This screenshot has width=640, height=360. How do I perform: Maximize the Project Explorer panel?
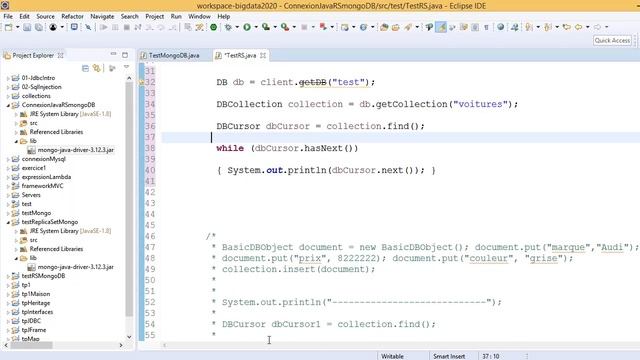[x=125, y=55]
